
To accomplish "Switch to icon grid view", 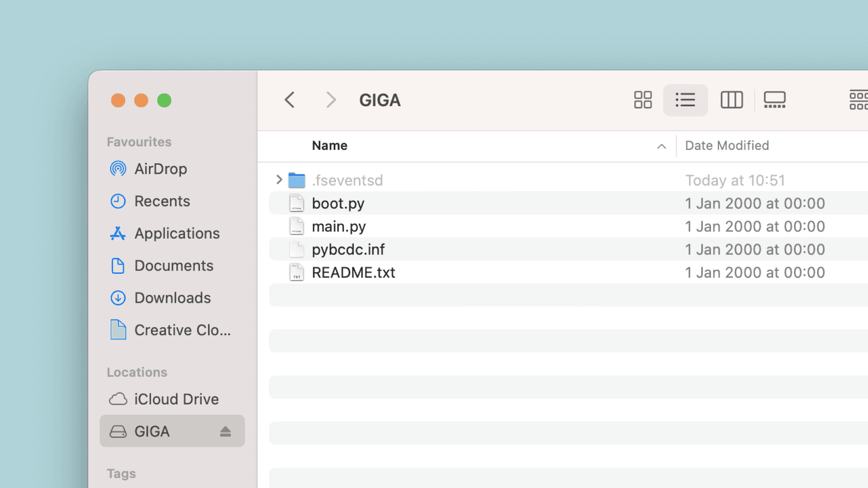I will [x=642, y=100].
